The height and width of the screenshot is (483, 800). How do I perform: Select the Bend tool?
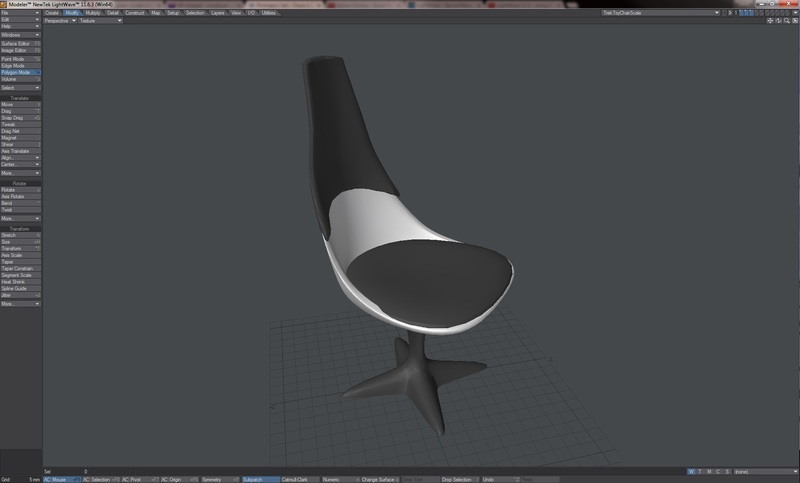20,203
